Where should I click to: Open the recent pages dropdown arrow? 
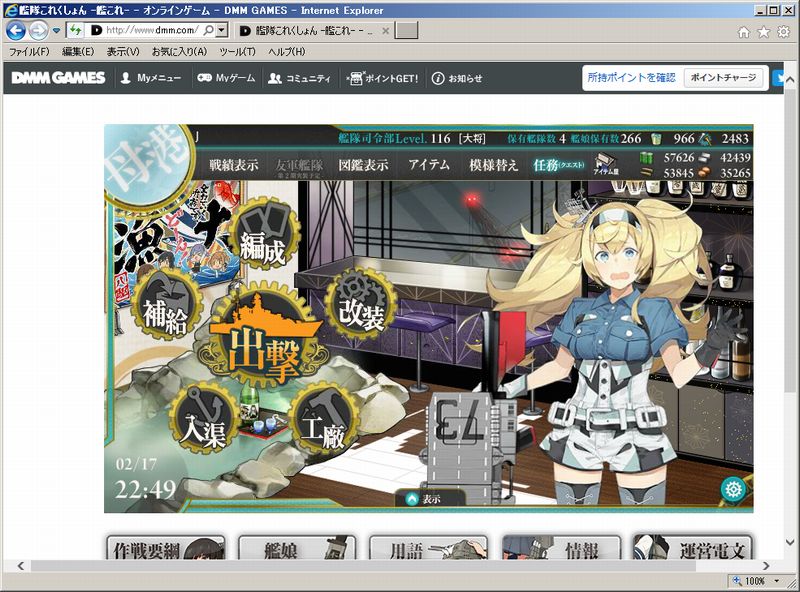tap(57, 31)
